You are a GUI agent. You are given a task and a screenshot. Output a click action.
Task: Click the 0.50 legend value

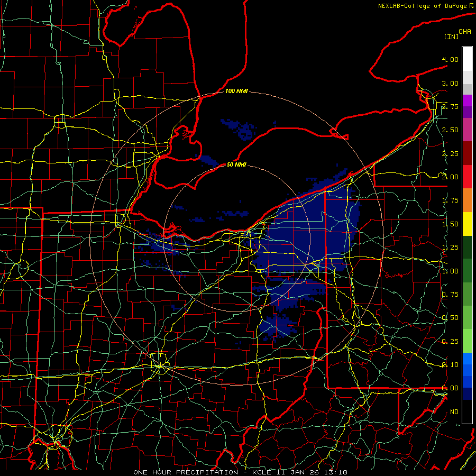tap(450, 318)
